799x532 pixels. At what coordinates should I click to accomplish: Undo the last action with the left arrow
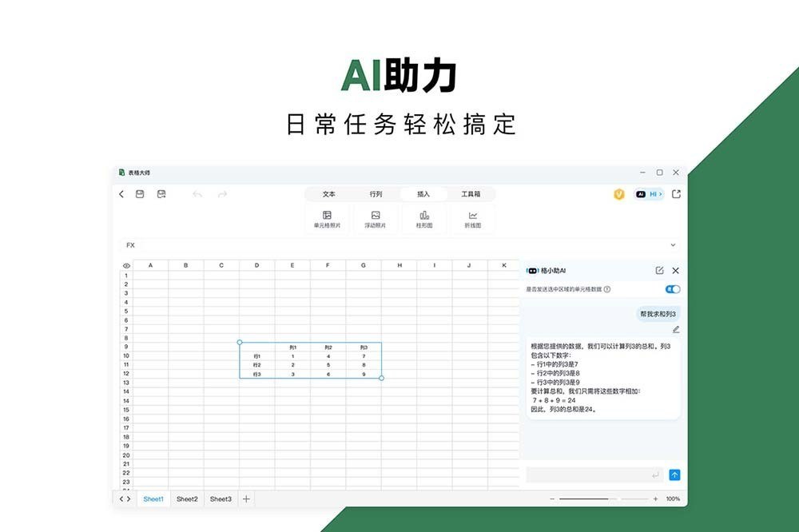click(197, 193)
